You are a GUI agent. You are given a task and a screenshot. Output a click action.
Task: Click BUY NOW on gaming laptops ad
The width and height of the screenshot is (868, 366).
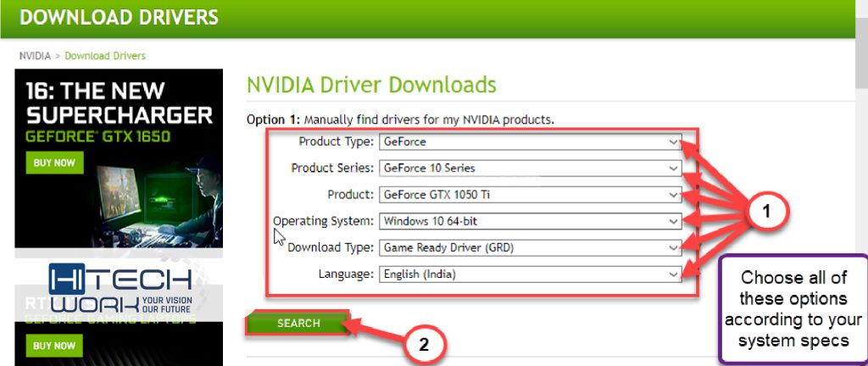pos(54,347)
